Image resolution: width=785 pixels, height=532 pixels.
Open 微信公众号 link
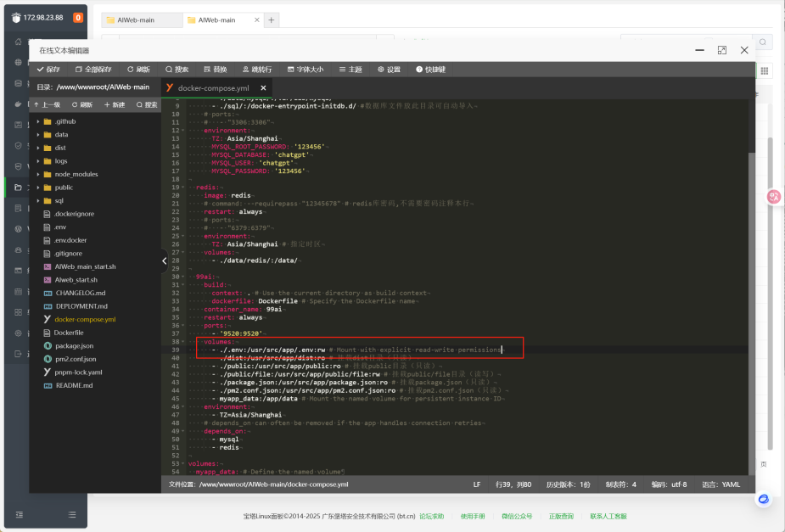[x=517, y=517]
